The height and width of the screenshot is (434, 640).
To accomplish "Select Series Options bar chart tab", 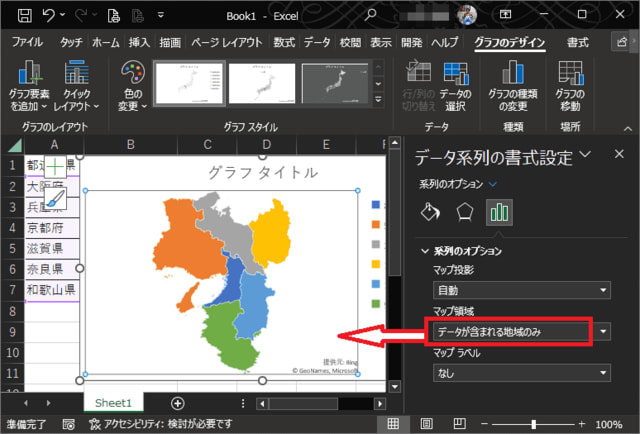I will (498, 212).
